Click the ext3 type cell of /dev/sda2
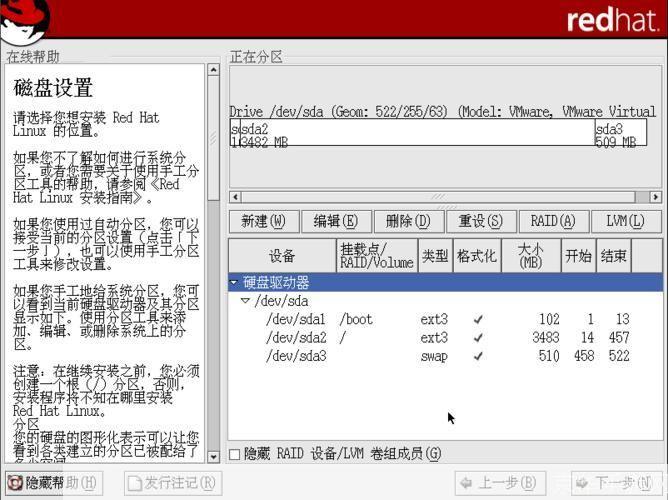This screenshot has height=500, width=668. [434, 338]
